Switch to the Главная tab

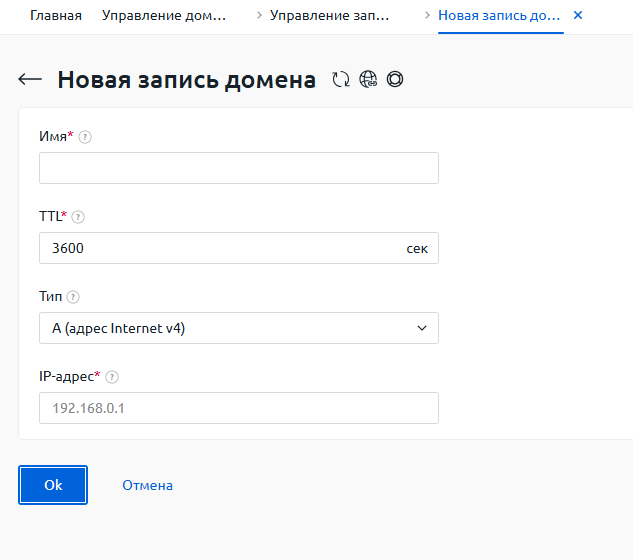point(56,16)
